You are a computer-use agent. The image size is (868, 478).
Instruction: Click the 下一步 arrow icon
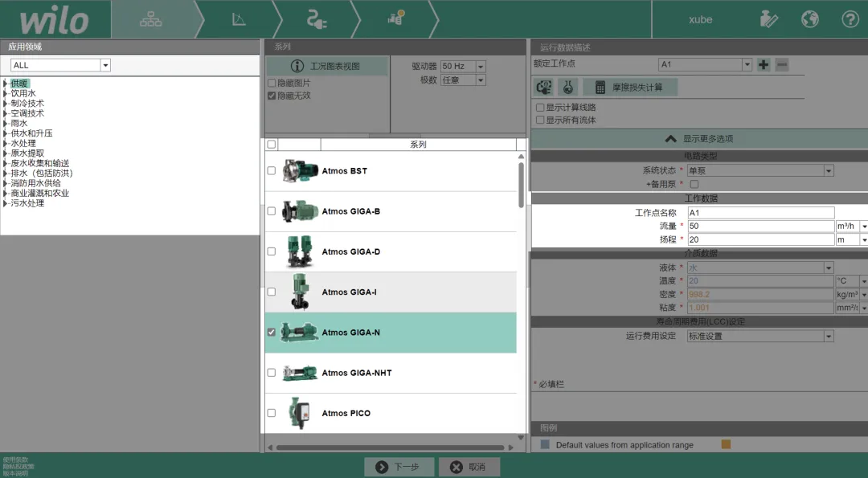pyautogui.click(x=382, y=467)
